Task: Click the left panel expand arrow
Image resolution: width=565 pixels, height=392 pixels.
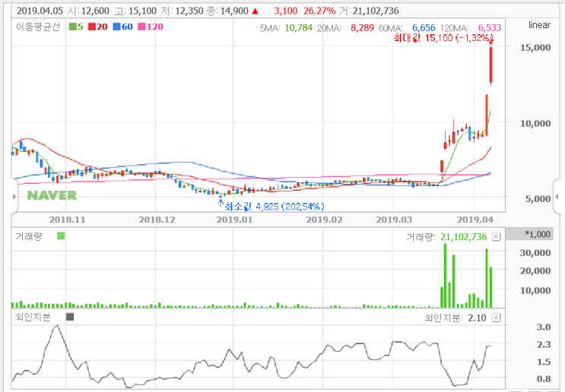Action: 14,197
